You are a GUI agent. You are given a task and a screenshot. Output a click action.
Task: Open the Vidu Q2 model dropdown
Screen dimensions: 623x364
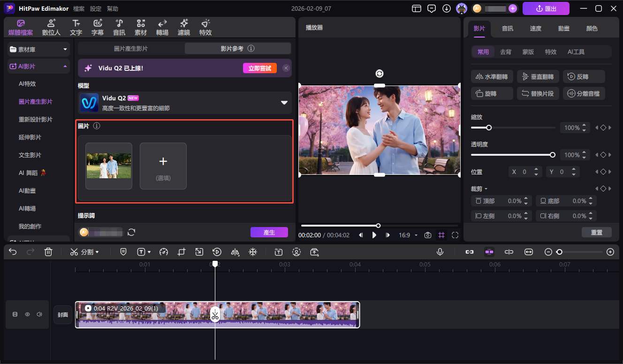pos(284,103)
